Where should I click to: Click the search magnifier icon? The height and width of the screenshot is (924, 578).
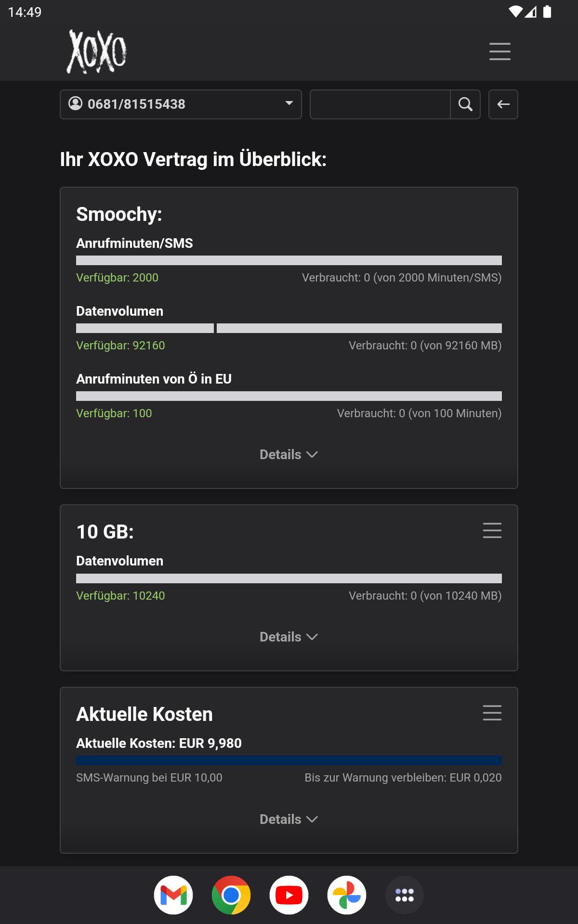pos(465,104)
